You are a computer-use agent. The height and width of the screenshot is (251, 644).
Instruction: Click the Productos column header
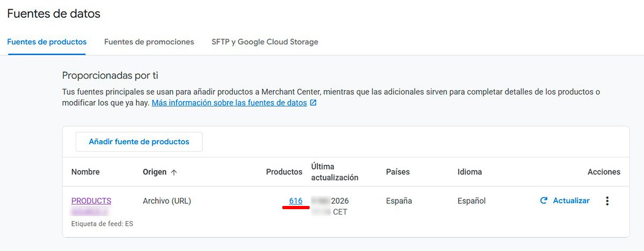click(x=284, y=172)
